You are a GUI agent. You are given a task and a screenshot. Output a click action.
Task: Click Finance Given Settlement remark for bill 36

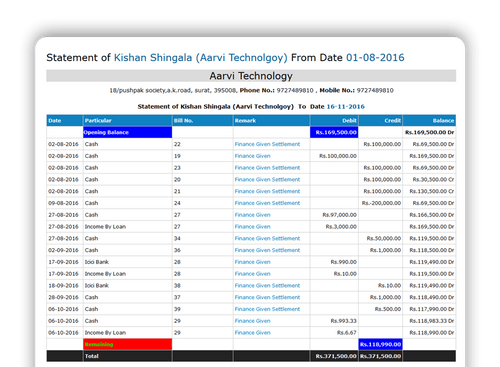pos(267,250)
